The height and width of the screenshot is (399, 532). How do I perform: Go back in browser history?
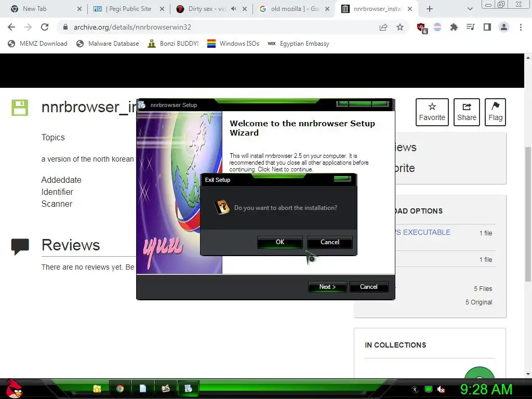[x=11, y=27]
